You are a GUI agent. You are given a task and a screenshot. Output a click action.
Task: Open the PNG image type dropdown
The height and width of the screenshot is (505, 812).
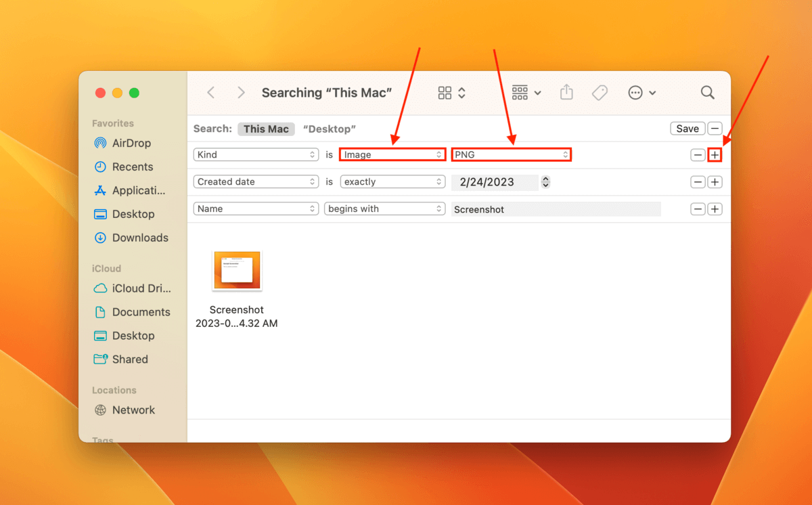click(x=511, y=155)
